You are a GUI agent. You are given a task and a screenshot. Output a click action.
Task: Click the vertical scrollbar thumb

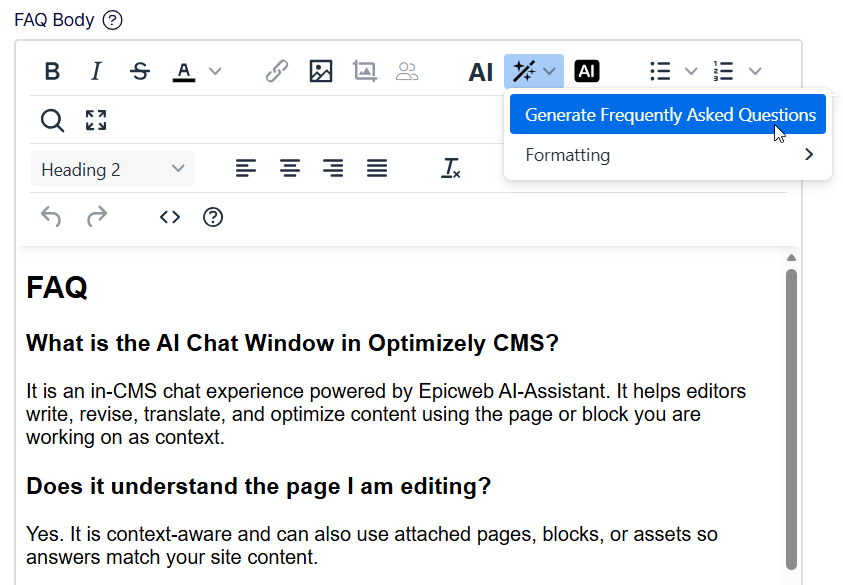click(x=791, y=419)
